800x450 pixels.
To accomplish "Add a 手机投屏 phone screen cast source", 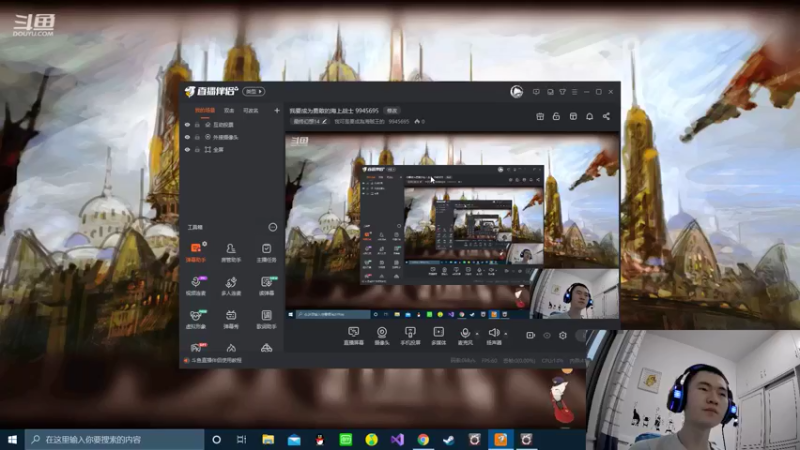I will 410,336.
